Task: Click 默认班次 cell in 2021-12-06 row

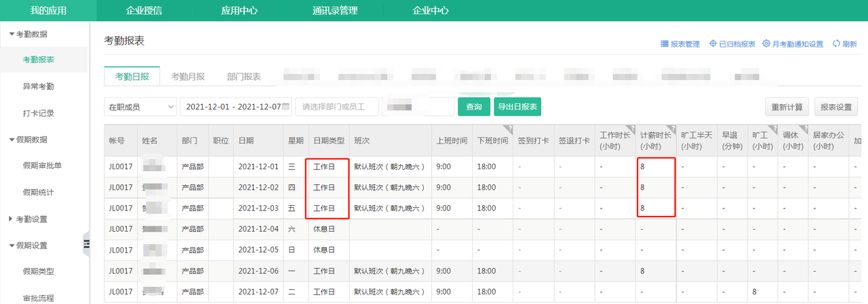Action: 391,271
